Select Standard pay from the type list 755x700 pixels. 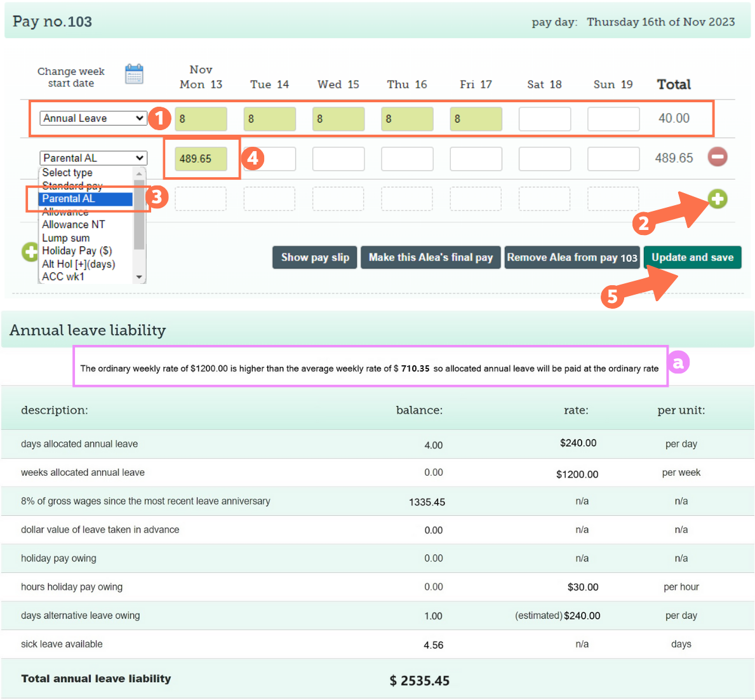point(72,185)
